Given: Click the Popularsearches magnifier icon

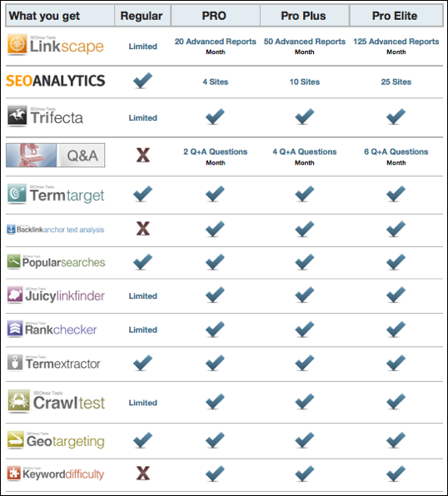Looking at the screenshot, I should click(14, 261).
